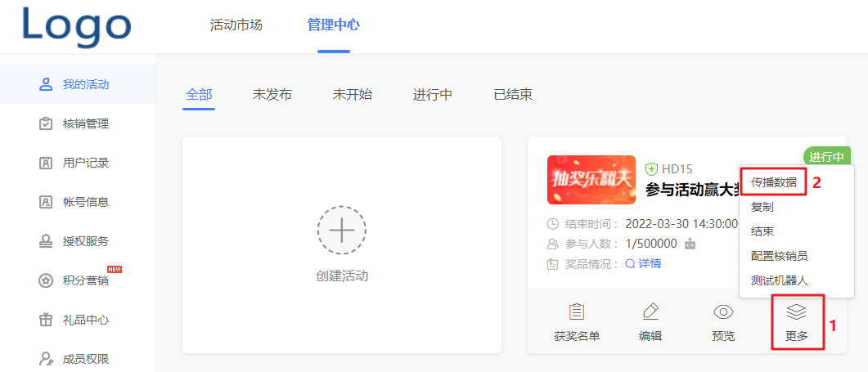
Task: Click the green shield icon beside HD15
Action: (651, 169)
